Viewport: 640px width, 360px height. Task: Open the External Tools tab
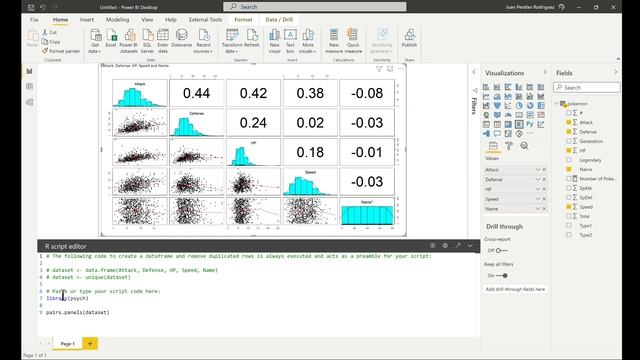click(x=205, y=20)
